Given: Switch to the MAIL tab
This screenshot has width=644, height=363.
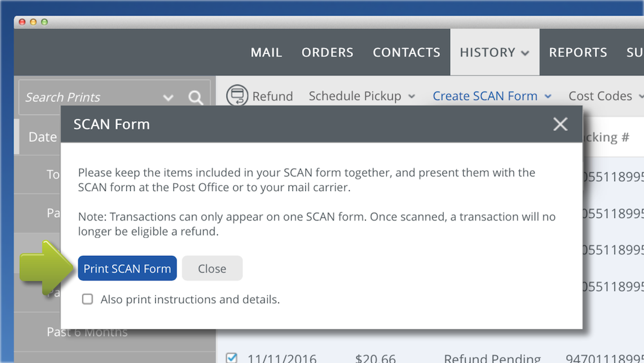Looking at the screenshot, I should pos(266,52).
